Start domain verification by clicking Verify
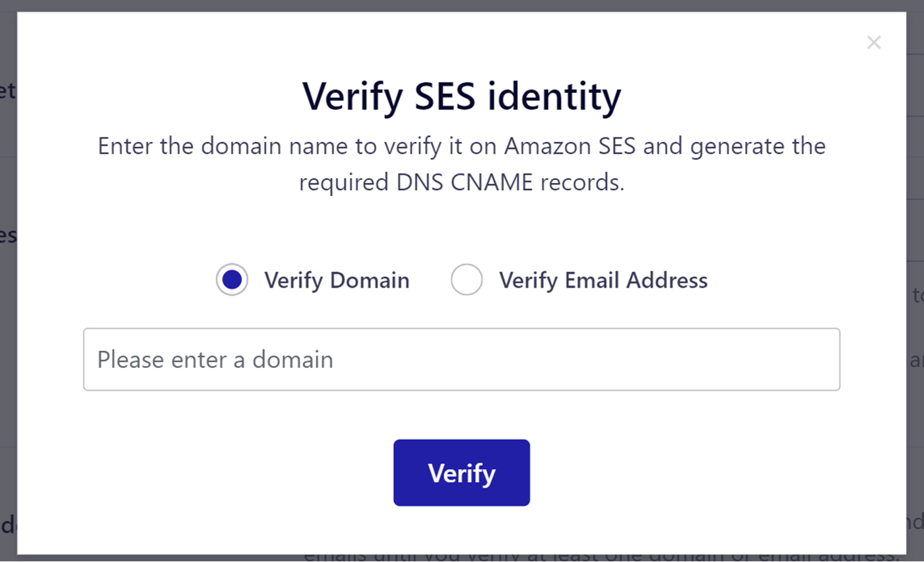The image size is (924, 562). (x=461, y=472)
